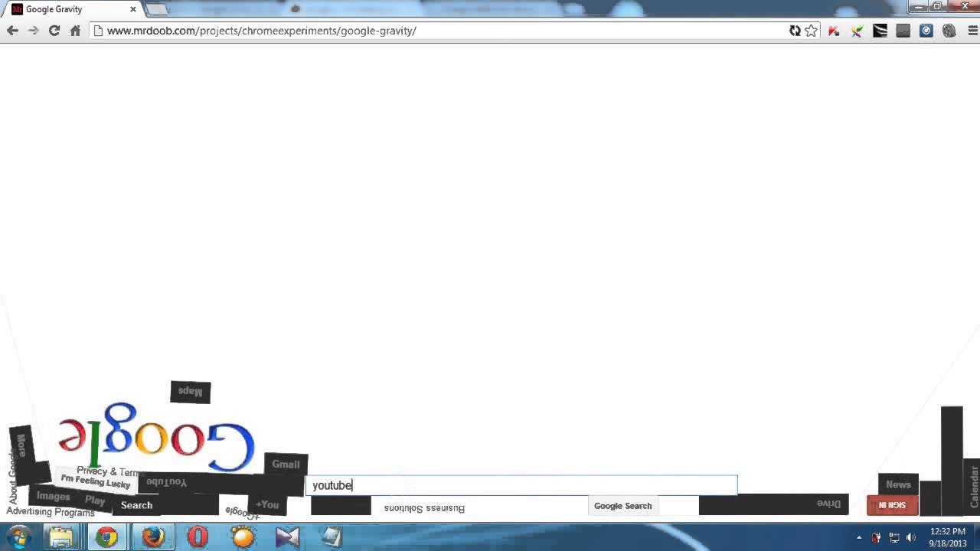Launch Firefox from the taskbar
This screenshot has width=980, height=551.
pyautogui.click(x=152, y=537)
